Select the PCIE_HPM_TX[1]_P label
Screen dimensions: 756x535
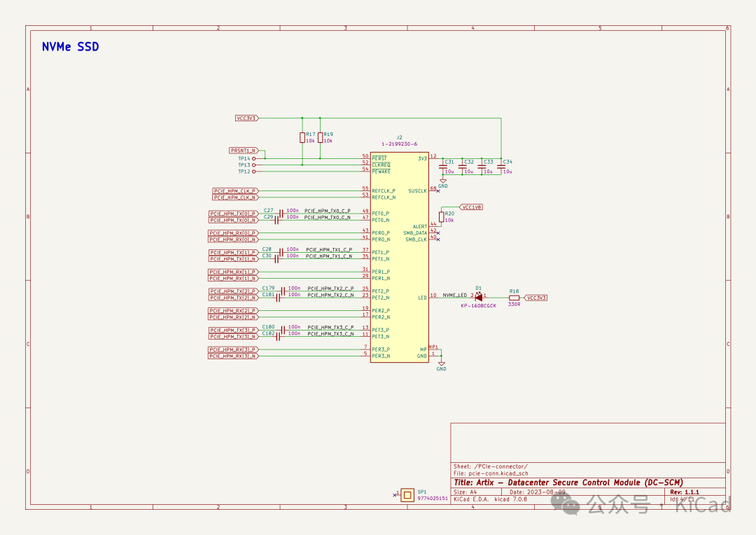[x=233, y=252]
